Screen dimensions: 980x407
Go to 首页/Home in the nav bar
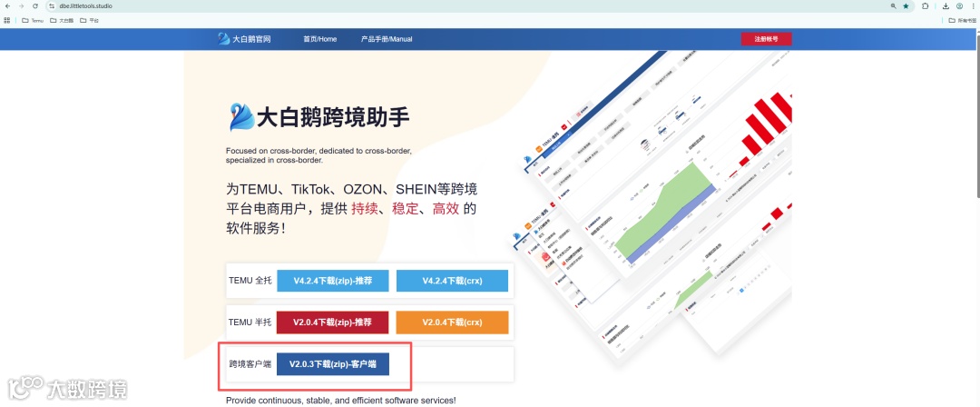[x=320, y=39]
